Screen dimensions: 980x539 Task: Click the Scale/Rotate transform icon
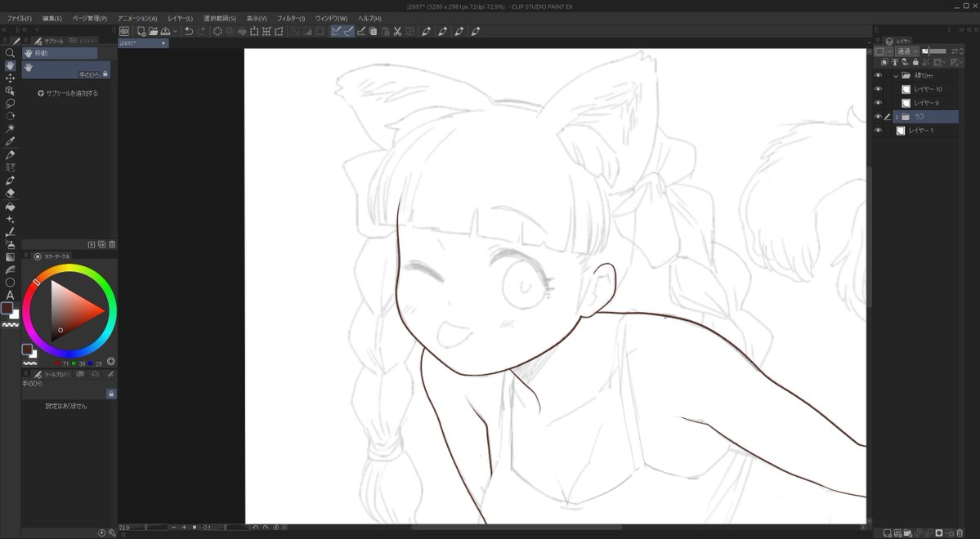click(x=254, y=31)
